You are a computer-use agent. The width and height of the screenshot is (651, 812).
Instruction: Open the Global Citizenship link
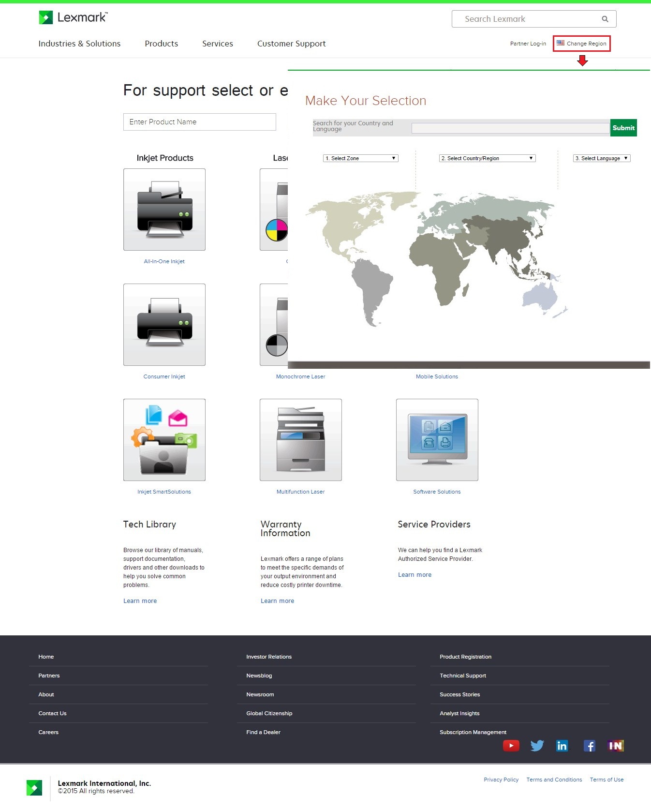(269, 713)
